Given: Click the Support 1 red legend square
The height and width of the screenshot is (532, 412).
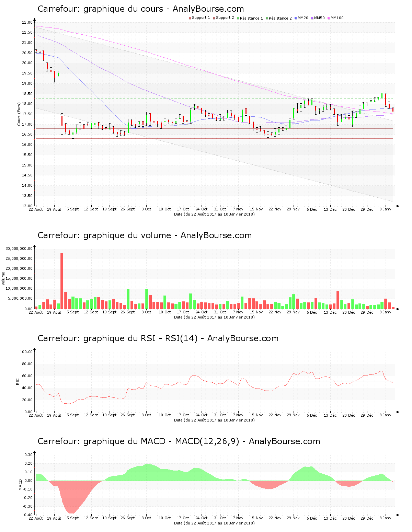Looking at the screenshot, I should 190,18.
